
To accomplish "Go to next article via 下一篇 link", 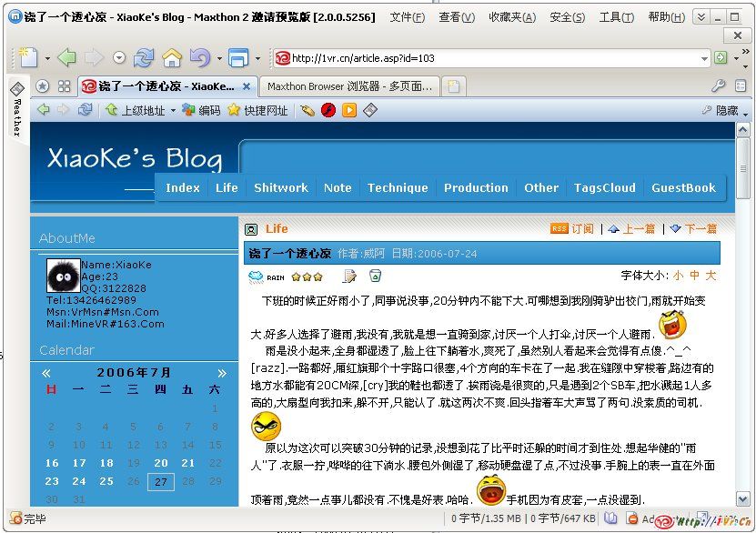I will (x=700, y=229).
